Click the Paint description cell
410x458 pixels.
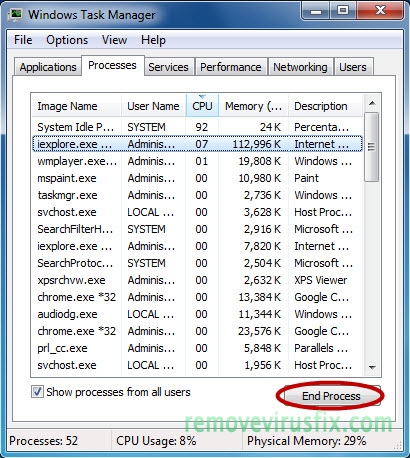point(306,178)
